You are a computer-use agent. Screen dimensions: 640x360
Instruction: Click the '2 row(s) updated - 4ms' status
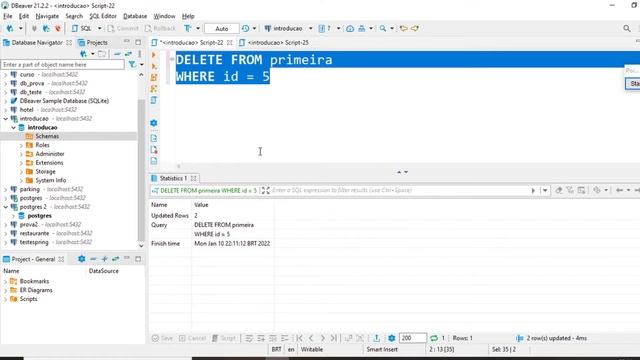(x=556, y=338)
